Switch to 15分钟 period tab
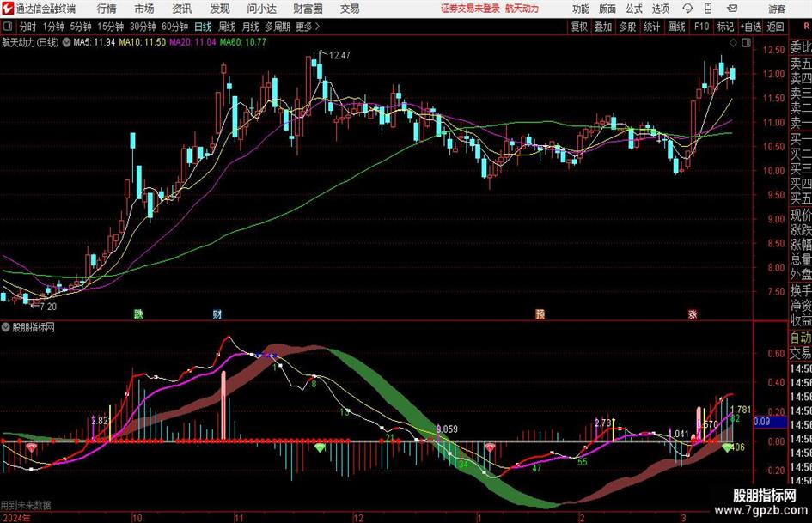 point(110,27)
